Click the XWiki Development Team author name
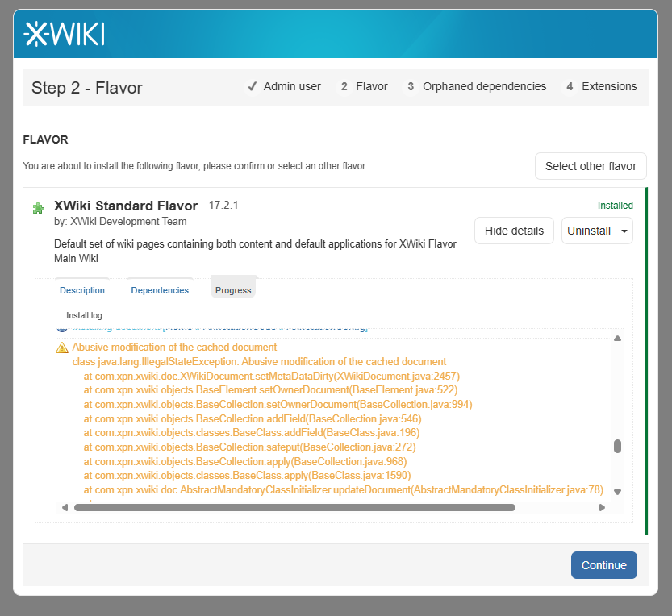Screen dimensions: 672x616 click(x=128, y=222)
